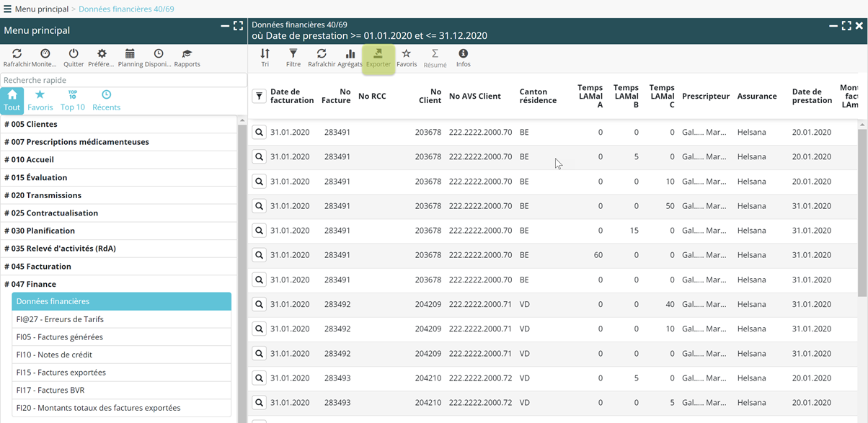Add current view to Favoris star

(407, 58)
